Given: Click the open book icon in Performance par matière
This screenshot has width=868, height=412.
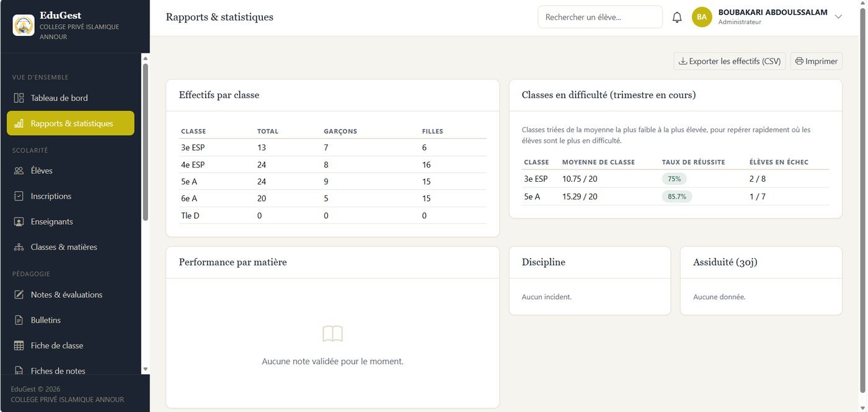Looking at the screenshot, I should point(332,334).
